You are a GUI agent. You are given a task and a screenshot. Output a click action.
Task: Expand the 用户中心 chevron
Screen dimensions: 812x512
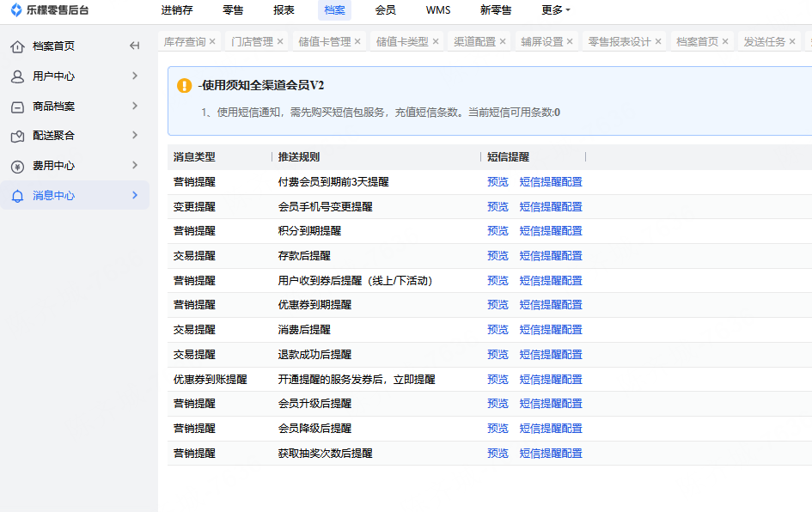coord(135,76)
